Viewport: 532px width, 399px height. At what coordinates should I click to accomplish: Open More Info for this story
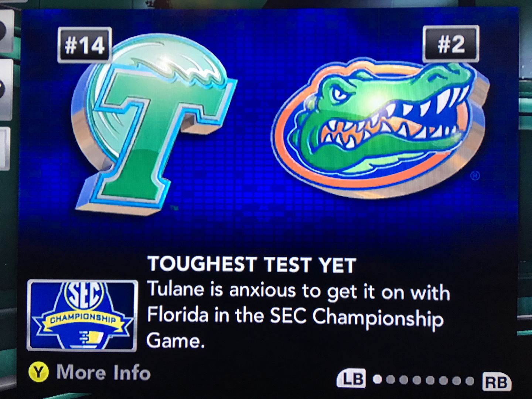tap(91, 372)
